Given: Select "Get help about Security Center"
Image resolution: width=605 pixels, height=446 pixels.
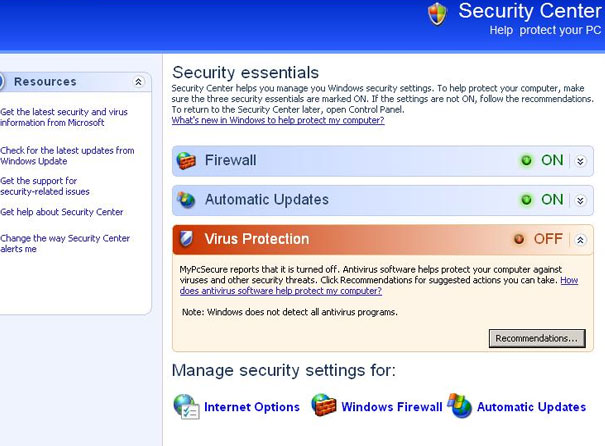Looking at the screenshot, I should pyautogui.click(x=62, y=212).
